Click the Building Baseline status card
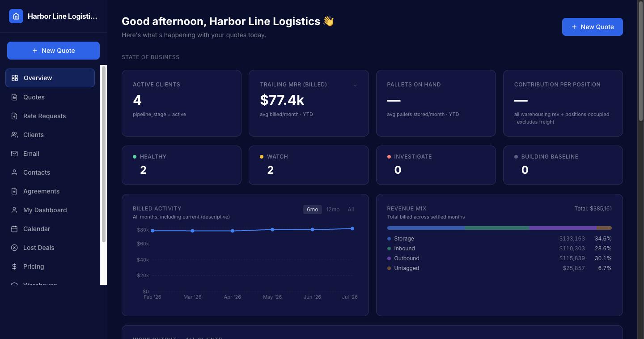Viewport: 644px width, 339px height. tap(563, 165)
